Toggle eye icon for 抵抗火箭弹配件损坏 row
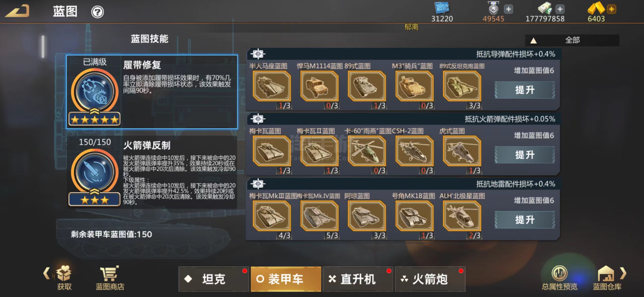644x297 pixels. tap(258, 119)
